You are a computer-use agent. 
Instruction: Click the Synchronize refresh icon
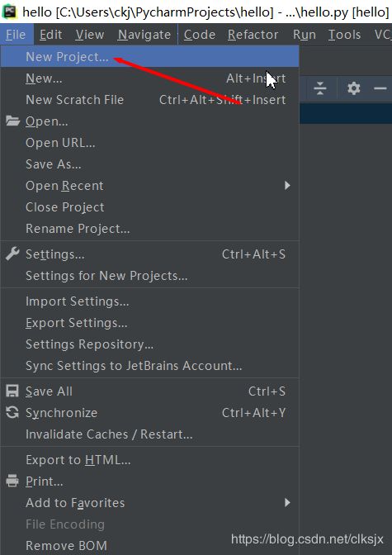pos(12,412)
